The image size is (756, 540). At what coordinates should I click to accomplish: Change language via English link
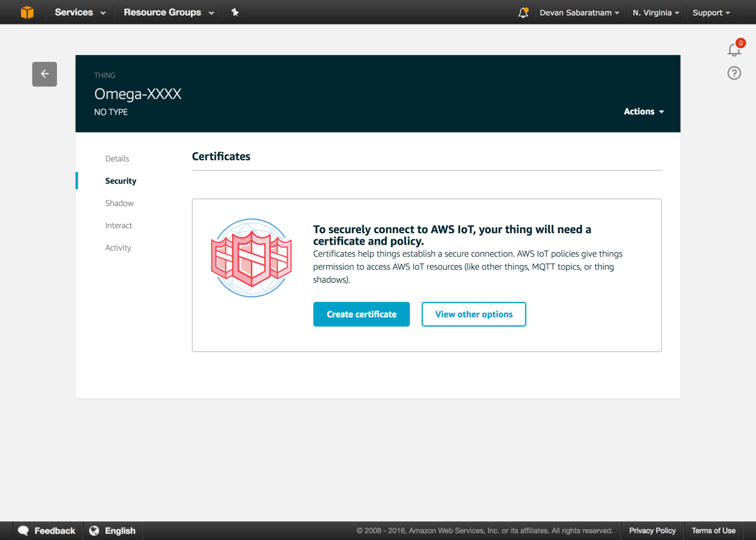pyautogui.click(x=120, y=530)
